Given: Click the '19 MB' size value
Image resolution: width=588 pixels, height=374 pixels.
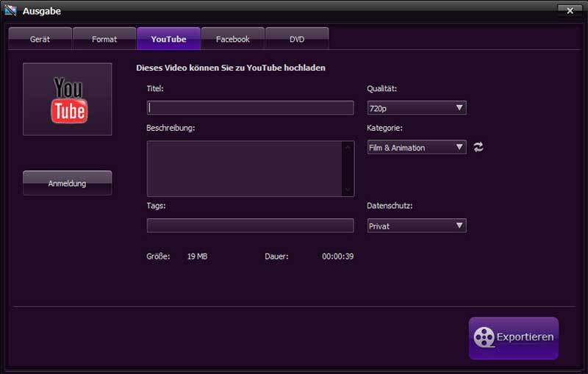Looking at the screenshot, I should point(197,256).
